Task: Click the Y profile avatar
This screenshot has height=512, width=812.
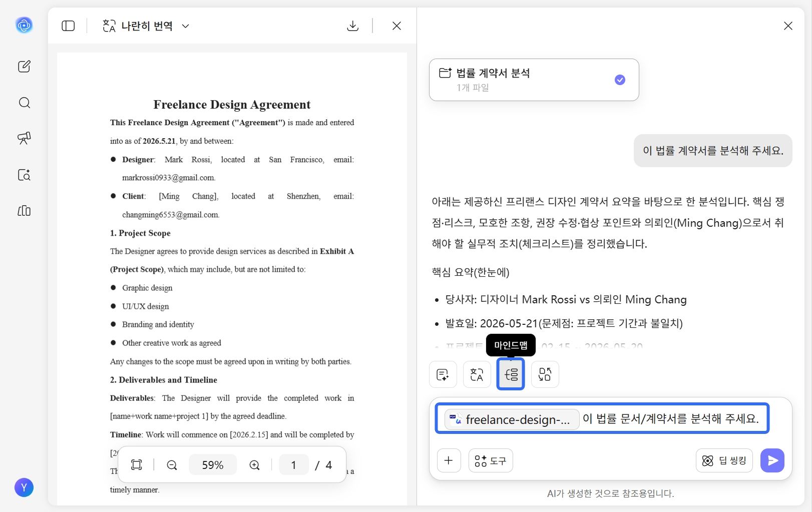Action: click(24, 487)
